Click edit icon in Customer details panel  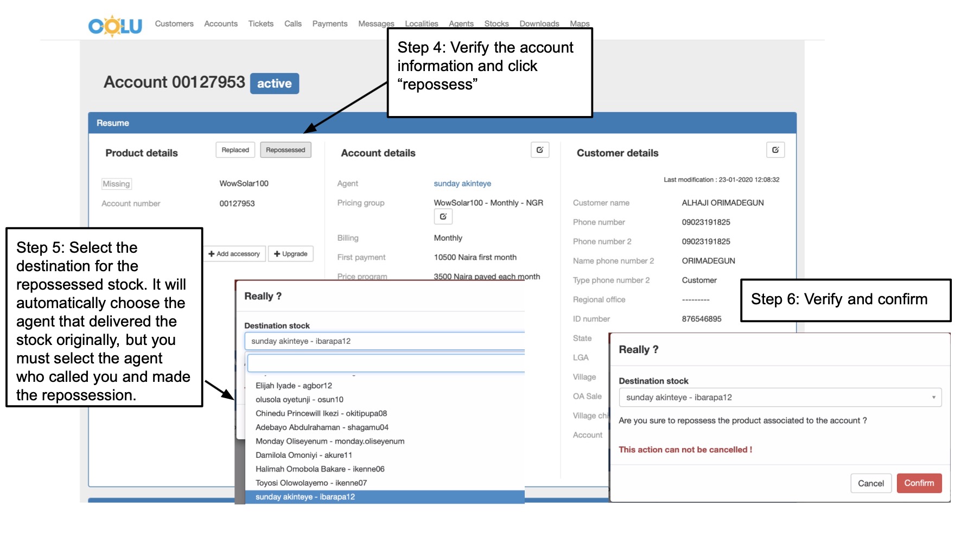(x=775, y=150)
